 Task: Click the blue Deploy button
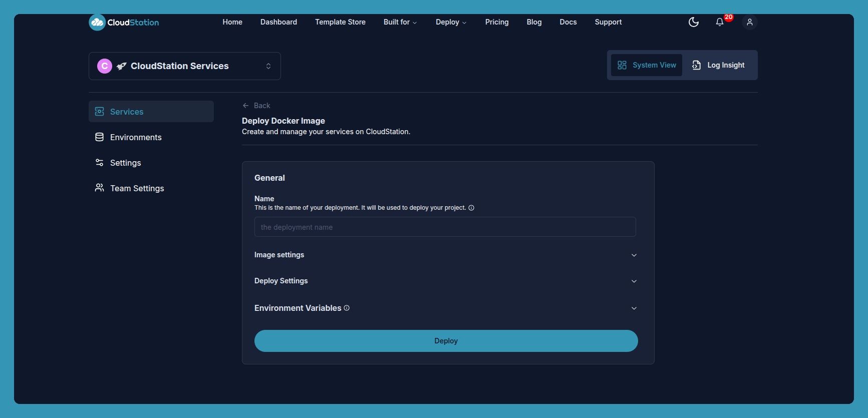pos(446,341)
